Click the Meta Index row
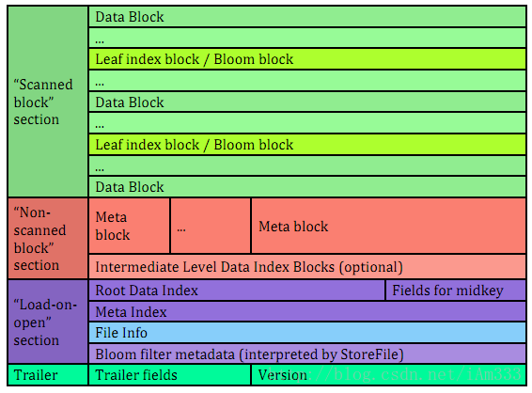This screenshot has width=532, height=393. [307, 311]
